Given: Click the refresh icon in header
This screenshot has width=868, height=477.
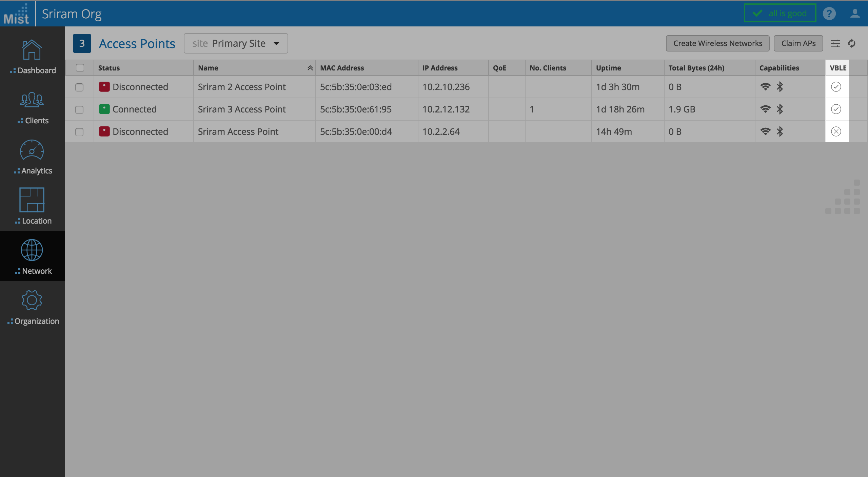Looking at the screenshot, I should point(852,43).
